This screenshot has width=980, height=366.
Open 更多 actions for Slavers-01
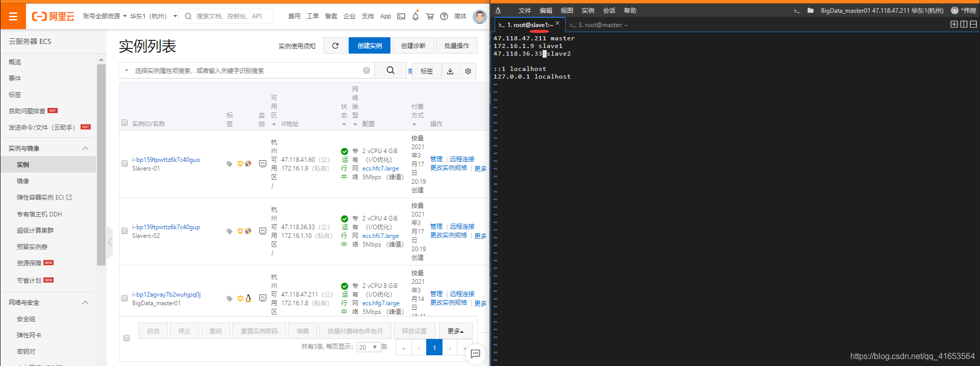(x=480, y=168)
